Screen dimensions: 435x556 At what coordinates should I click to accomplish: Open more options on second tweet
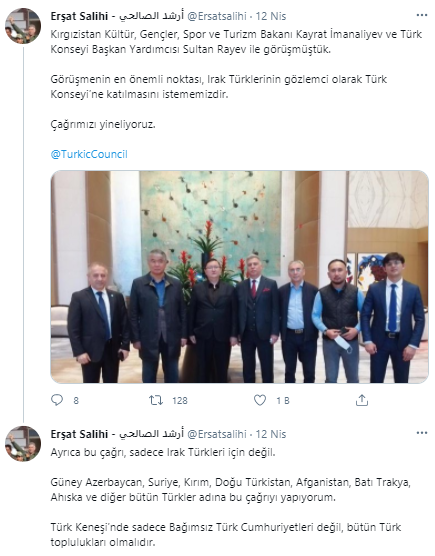point(422,433)
